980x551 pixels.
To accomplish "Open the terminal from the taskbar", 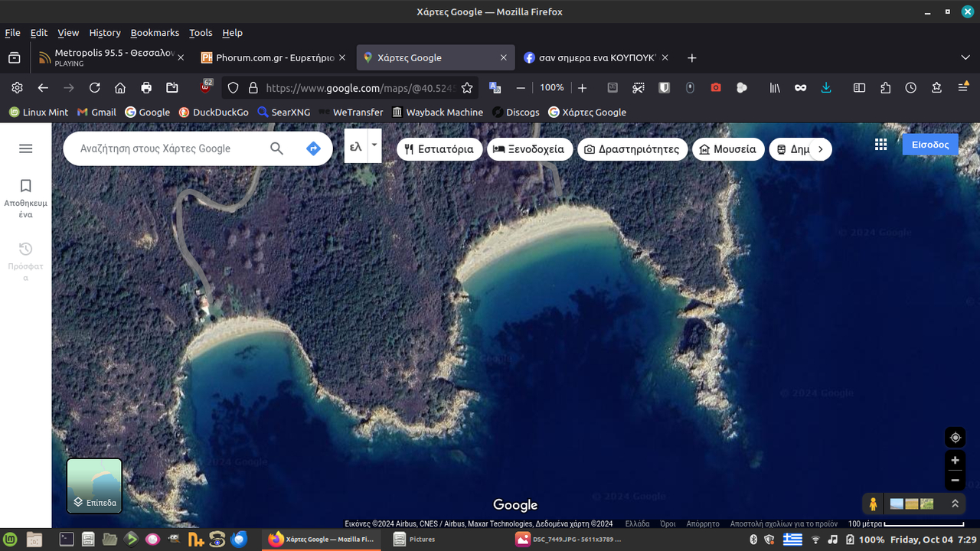I will click(67, 540).
